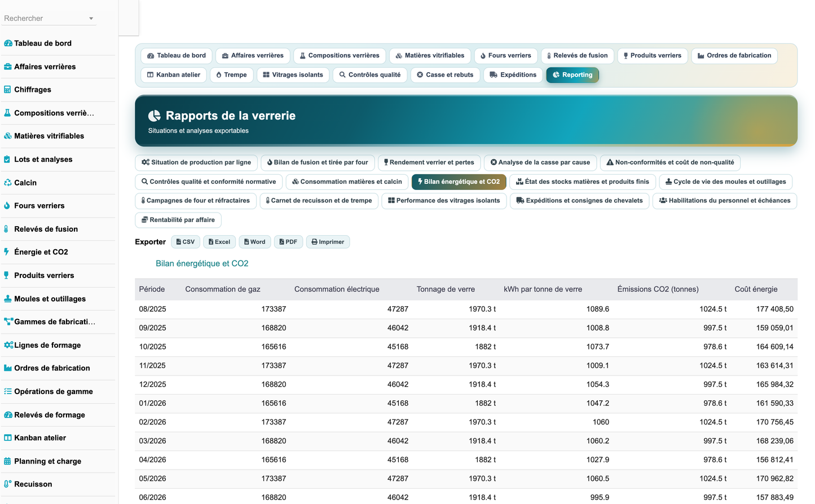Click the Lignes de formage gears icon
This screenshot has height=504, width=815.
pos(8,345)
